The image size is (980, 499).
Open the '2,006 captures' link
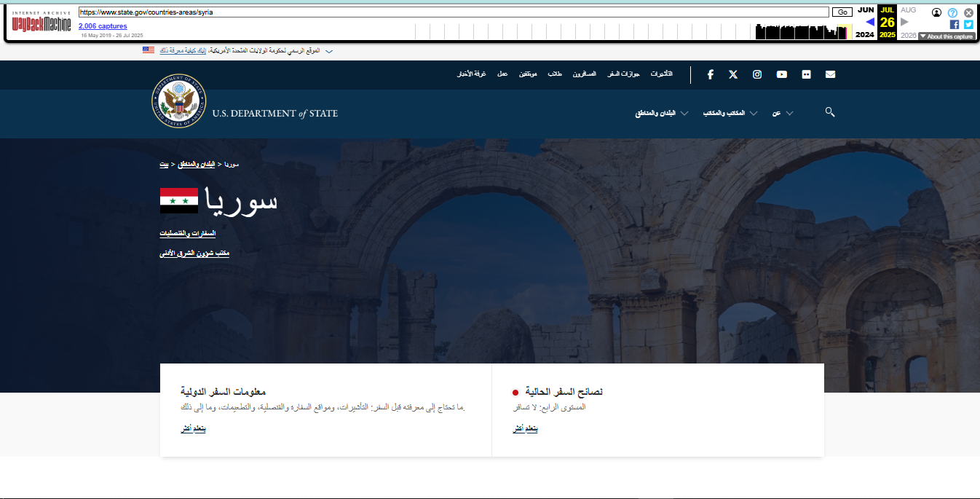(x=103, y=26)
